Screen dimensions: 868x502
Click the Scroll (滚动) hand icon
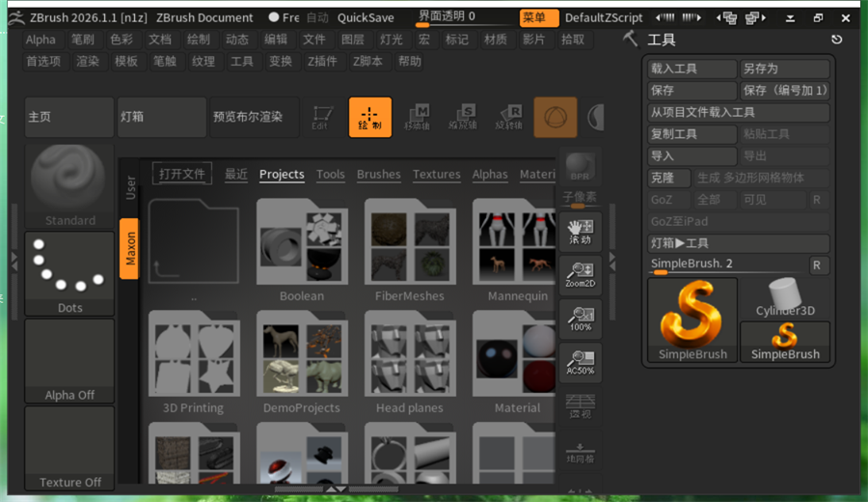581,232
